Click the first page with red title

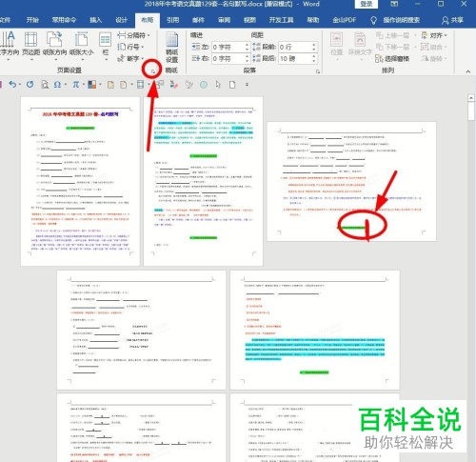click(80, 181)
